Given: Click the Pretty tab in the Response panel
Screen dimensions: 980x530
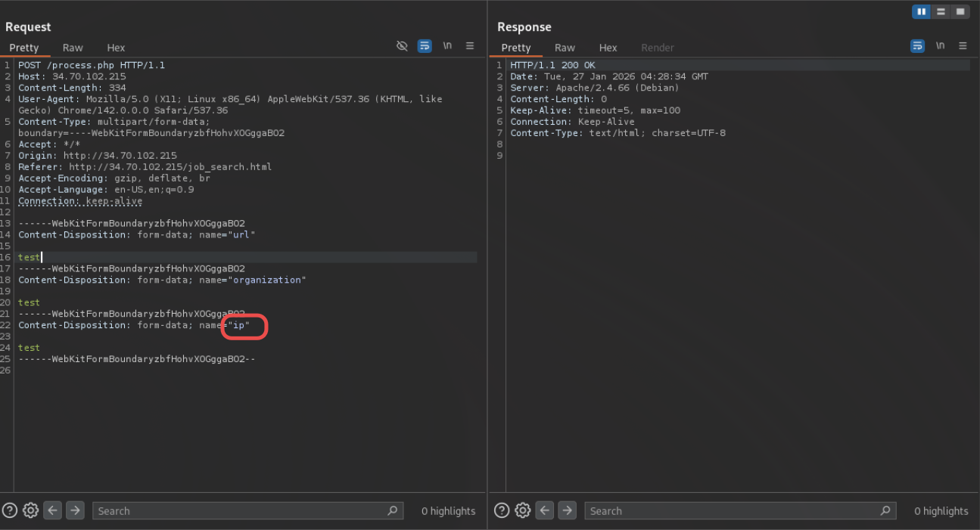Looking at the screenshot, I should (516, 48).
